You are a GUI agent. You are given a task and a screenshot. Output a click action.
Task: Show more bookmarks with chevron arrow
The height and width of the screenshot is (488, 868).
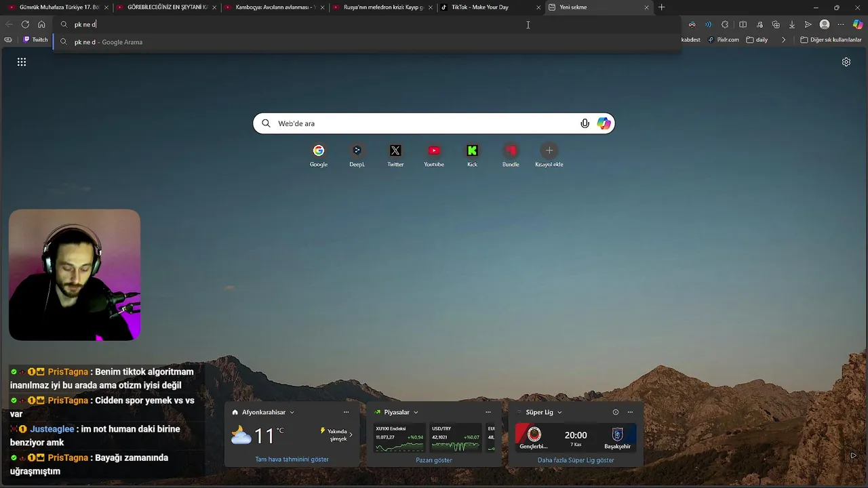[783, 40]
